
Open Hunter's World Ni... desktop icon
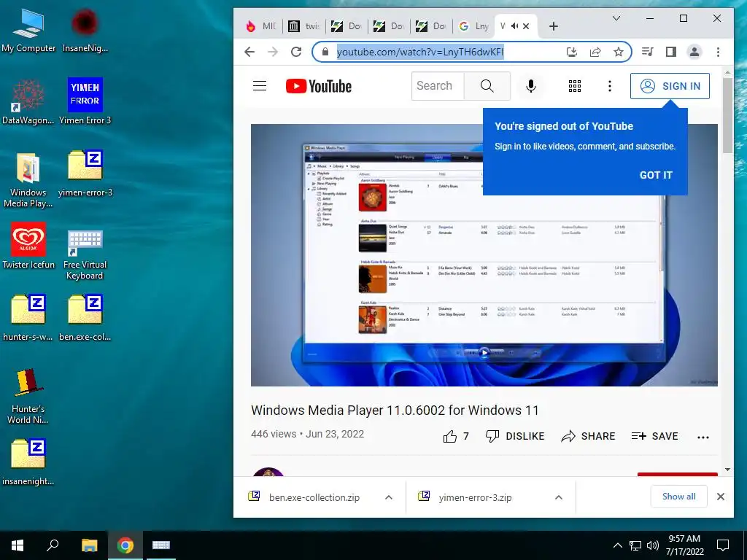point(28,397)
